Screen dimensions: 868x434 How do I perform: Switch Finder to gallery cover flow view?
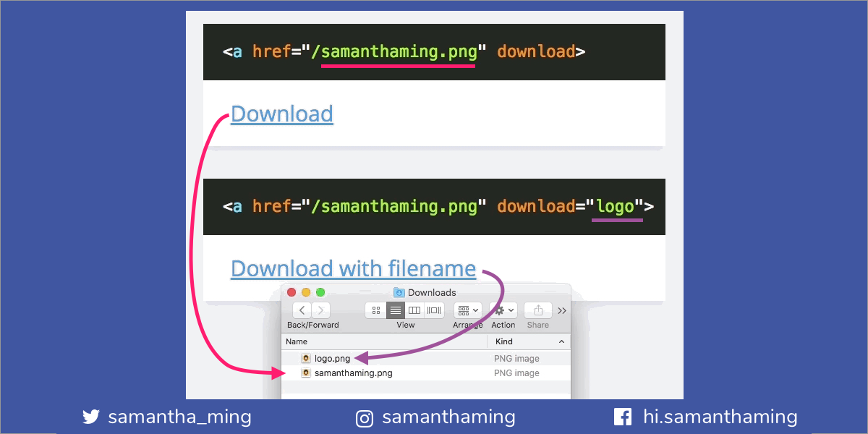click(434, 310)
